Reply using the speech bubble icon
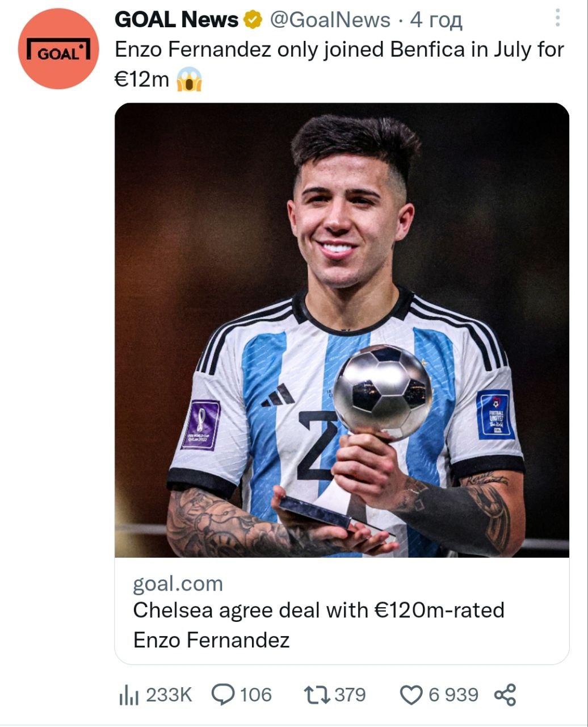 [x=223, y=695]
